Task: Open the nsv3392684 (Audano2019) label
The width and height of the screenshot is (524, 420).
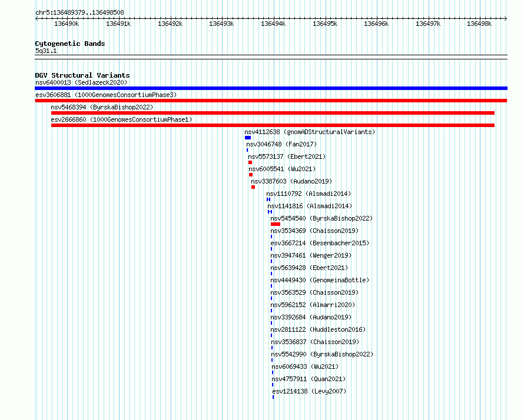Action: (x=311, y=317)
